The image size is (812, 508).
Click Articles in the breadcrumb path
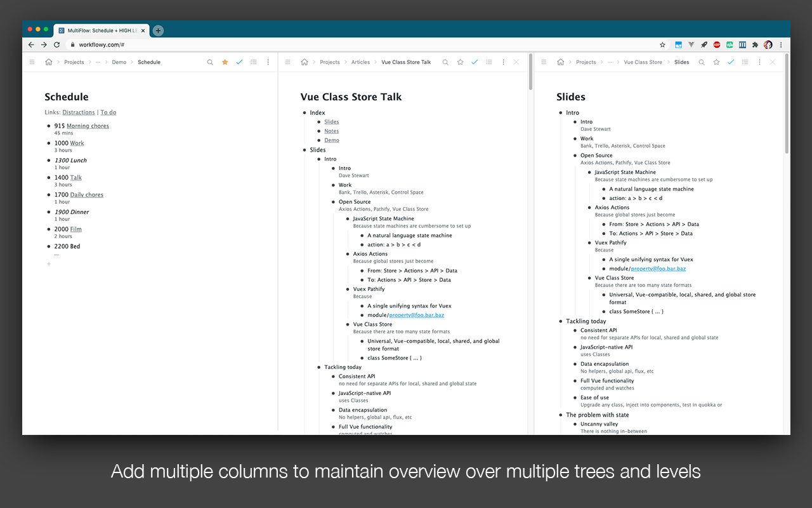click(360, 62)
